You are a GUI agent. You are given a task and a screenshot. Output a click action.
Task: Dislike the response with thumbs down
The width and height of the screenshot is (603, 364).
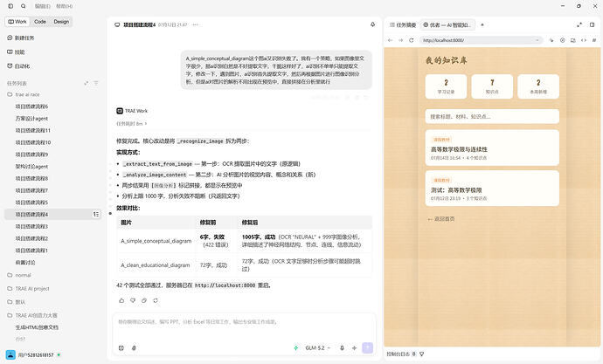tap(133, 300)
